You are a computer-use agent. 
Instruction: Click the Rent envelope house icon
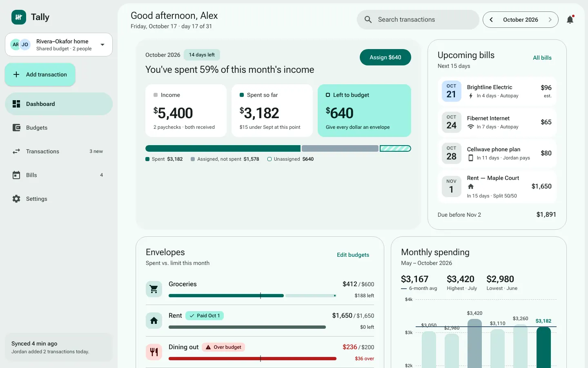(x=154, y=321)
